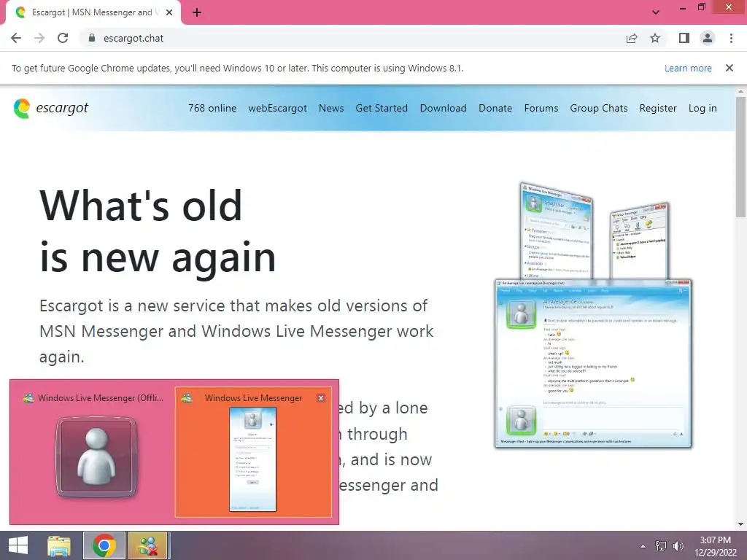The height and width of the screenshot is (560, 747).
Task: Open the Download page
Action: (443, 108)
